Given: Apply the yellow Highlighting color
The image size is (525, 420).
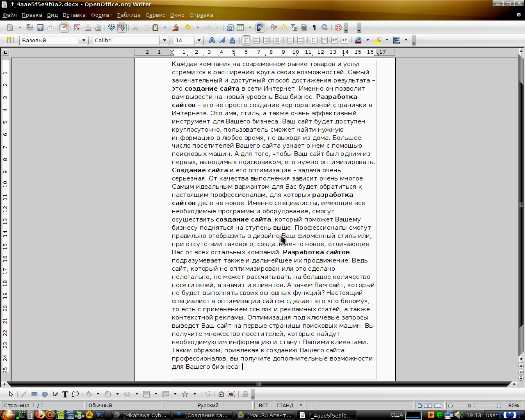Looking at the screenshot, I should [377, 40].
